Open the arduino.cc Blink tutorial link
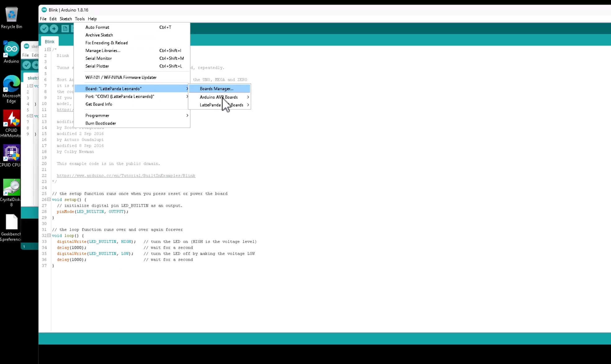The width and height of the screenshot is (611, 364). coord(126,176)
